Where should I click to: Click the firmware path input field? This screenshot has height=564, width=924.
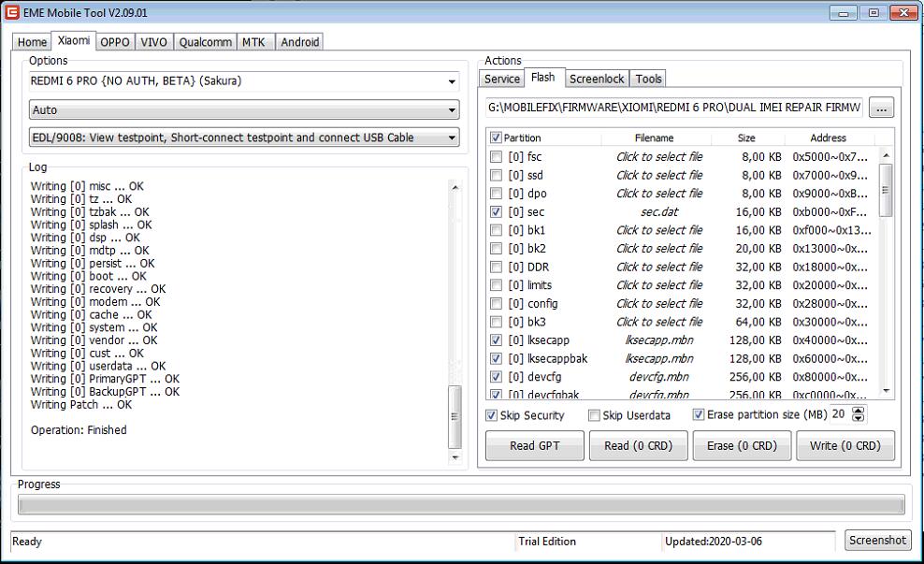tap(673, 108)
